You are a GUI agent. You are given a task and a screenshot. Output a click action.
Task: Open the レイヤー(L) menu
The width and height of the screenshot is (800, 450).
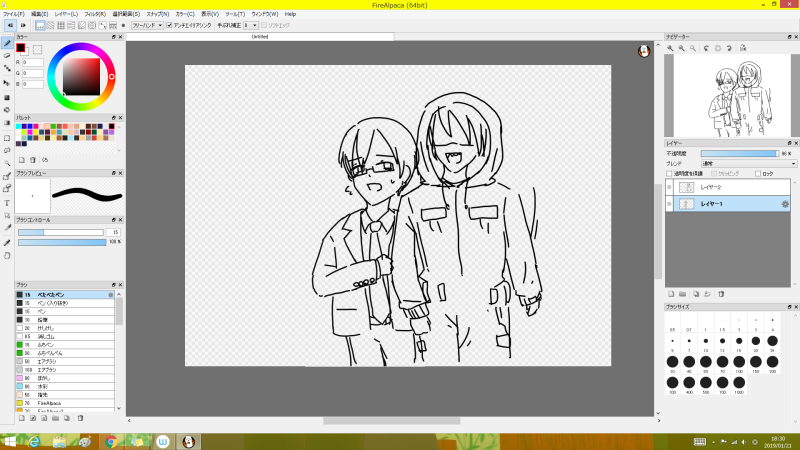tap(66, 14)
